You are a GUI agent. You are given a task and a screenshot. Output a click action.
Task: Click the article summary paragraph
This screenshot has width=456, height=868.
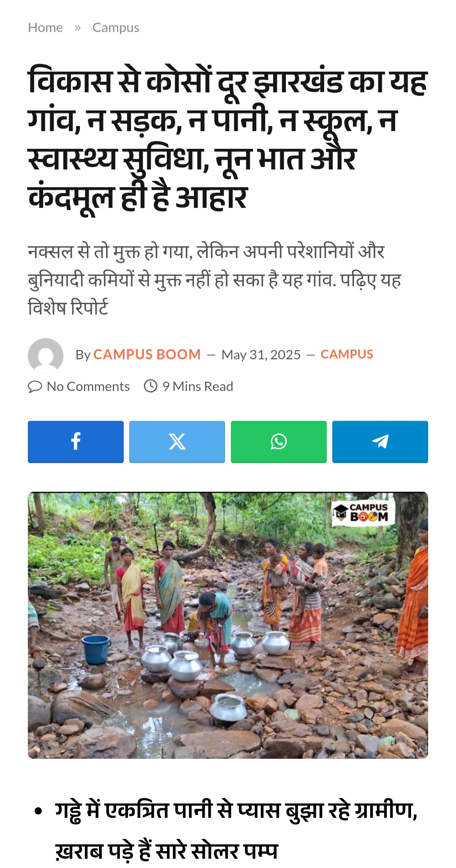(x=214, y=279)
